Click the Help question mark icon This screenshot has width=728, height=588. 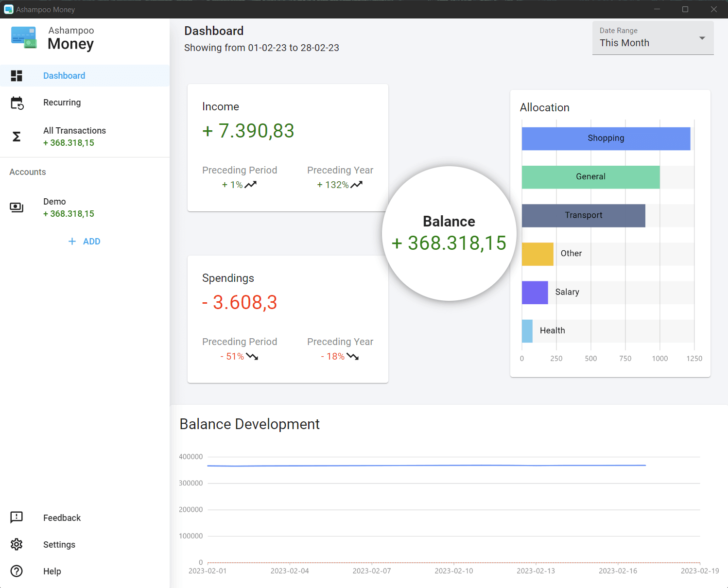pos(17,571)
